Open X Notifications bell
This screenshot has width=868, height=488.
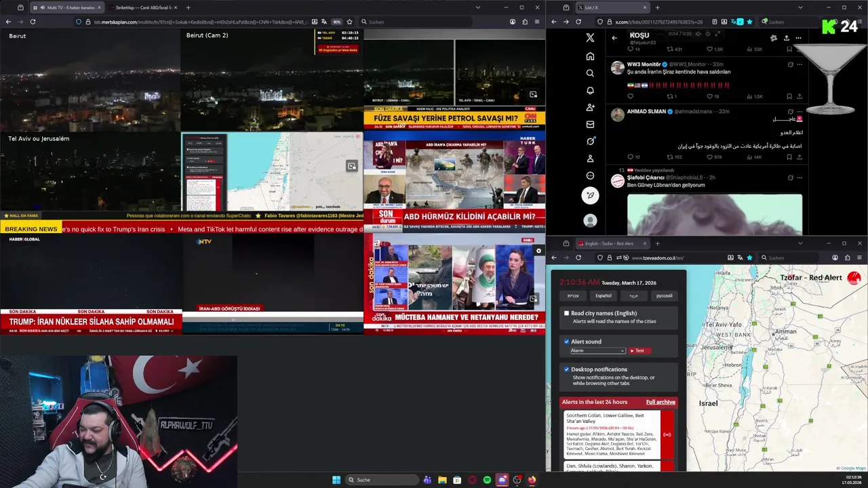[x=590, y=90]
